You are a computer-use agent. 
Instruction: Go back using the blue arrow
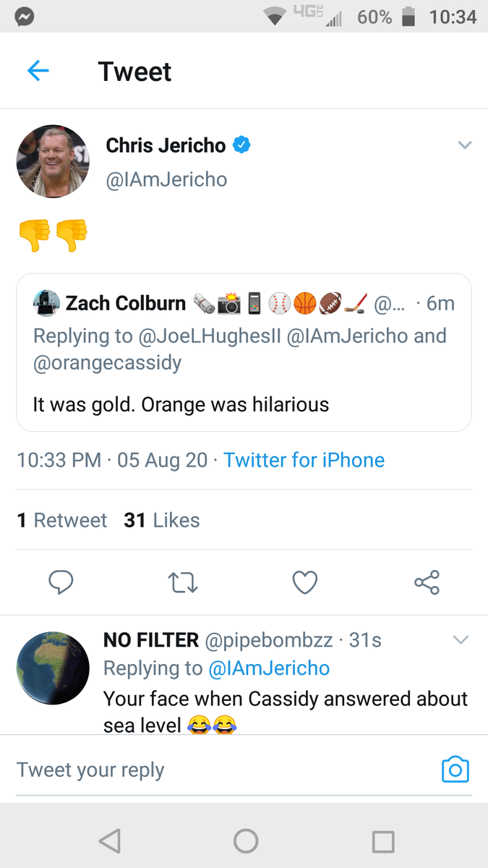[38, 71]
